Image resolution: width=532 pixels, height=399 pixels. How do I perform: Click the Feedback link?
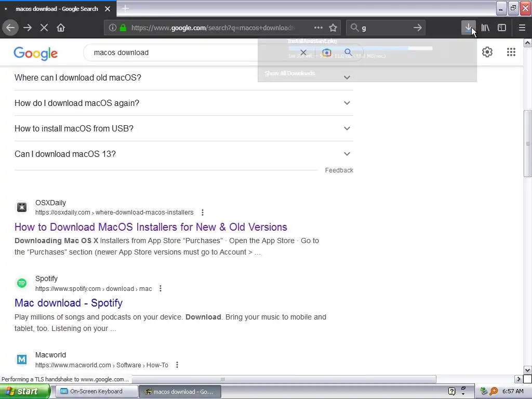(339, 170)
